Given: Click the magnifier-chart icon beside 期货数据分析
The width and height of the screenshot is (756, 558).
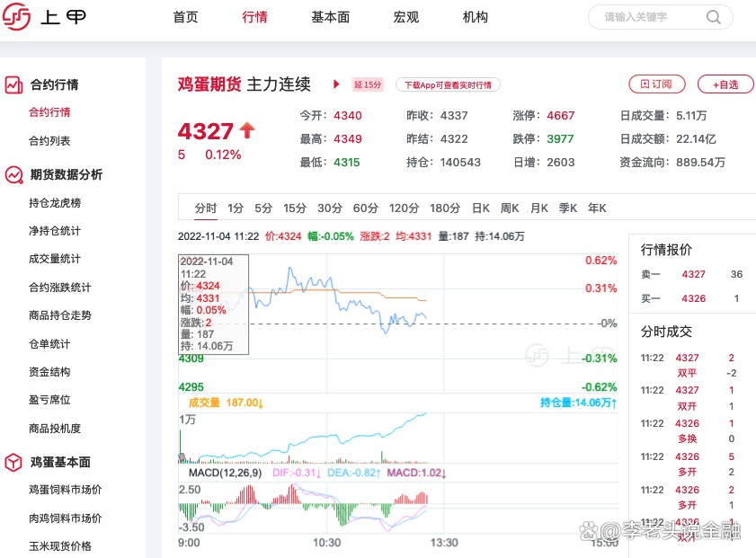Looking at the screenshot, I should (13, 175).
